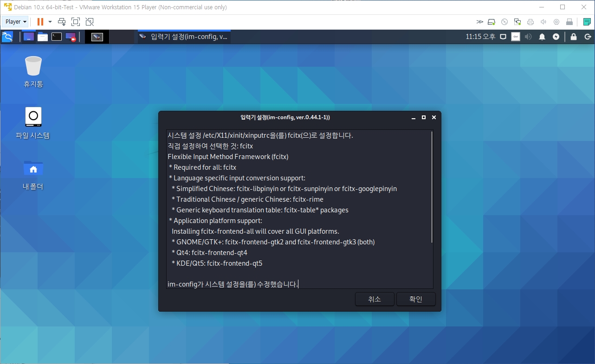Click the network adapter device icon
The image size is (595, 364).
click(x=517, y=22)
